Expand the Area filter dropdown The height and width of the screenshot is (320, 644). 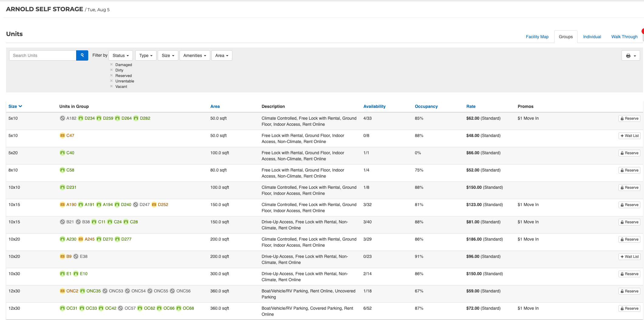click(221, 55)
